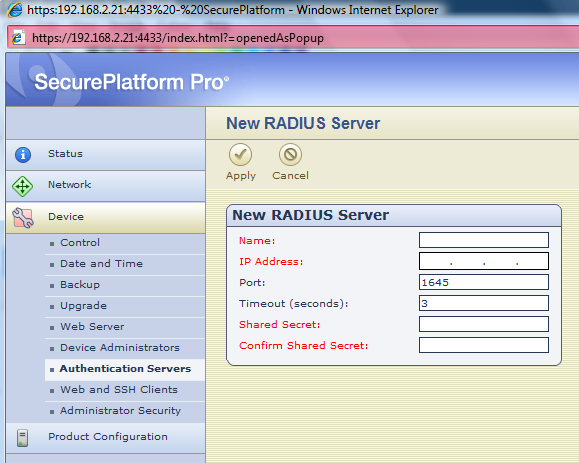The width and height of the screenshot is (579, 463).
Task: Click the Apply label text
Action: coord(241,176)
